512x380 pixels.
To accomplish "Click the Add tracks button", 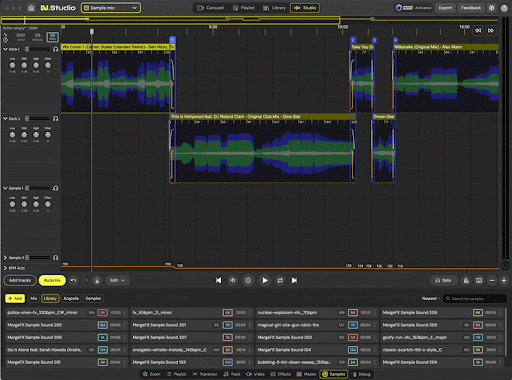I will point(20,280).
